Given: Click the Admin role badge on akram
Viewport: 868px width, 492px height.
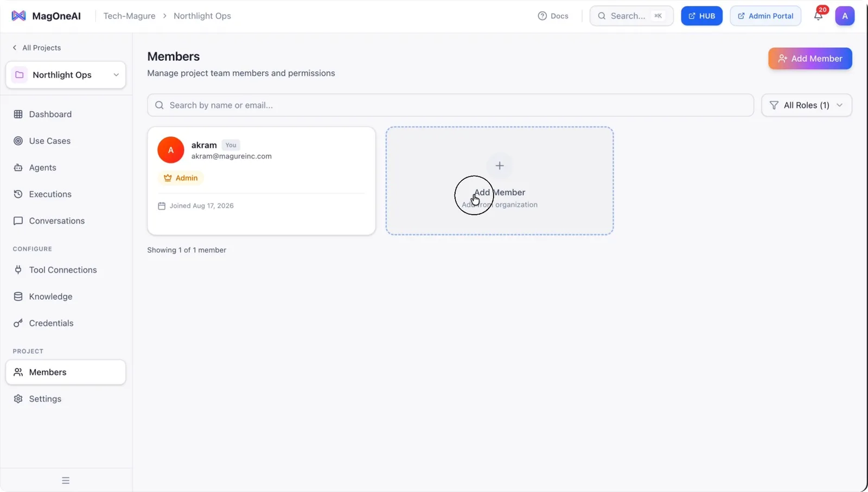Looking at the screenshot, I should 181,178.
